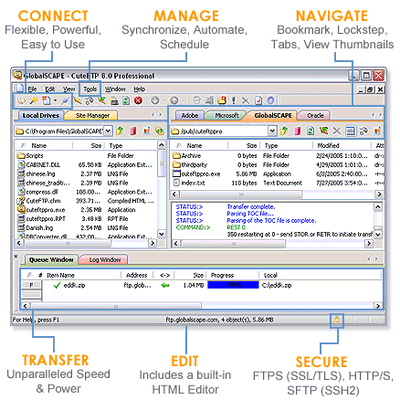Open the File menu
Screen dimensions: 400x410
click(x=32, y=89)
